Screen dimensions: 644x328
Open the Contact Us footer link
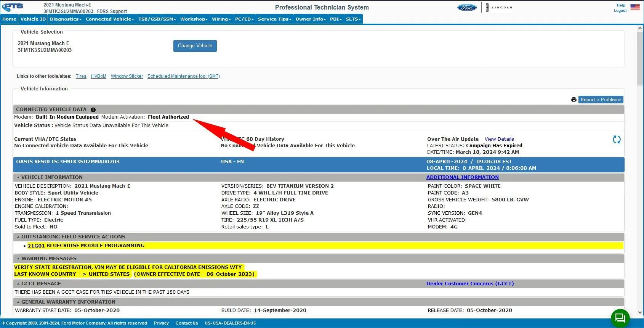187,323
